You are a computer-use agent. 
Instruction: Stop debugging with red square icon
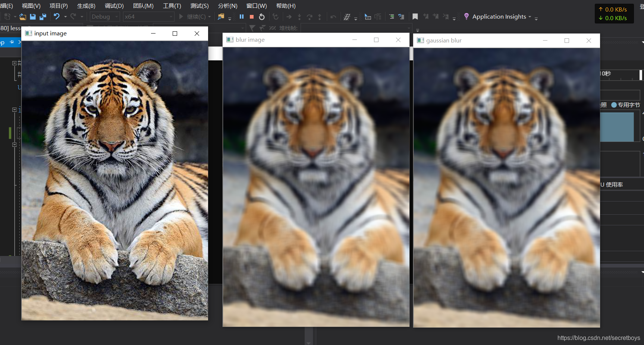point(252,17)
